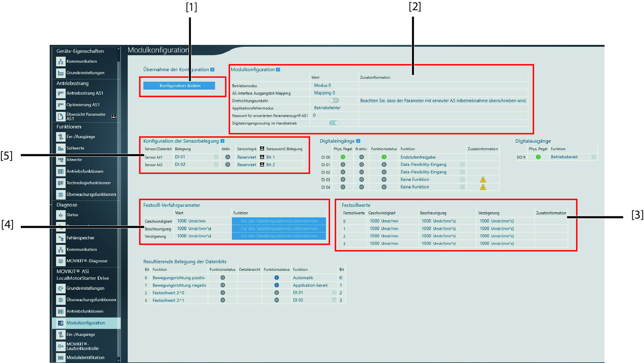Apply Geschwindigkeit to all table positions

[279, 221]
